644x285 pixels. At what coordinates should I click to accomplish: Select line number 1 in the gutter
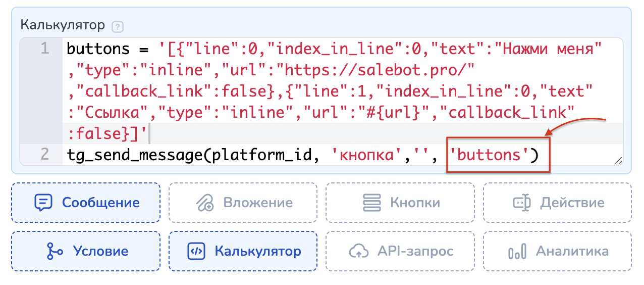click(x=44, y=49)
